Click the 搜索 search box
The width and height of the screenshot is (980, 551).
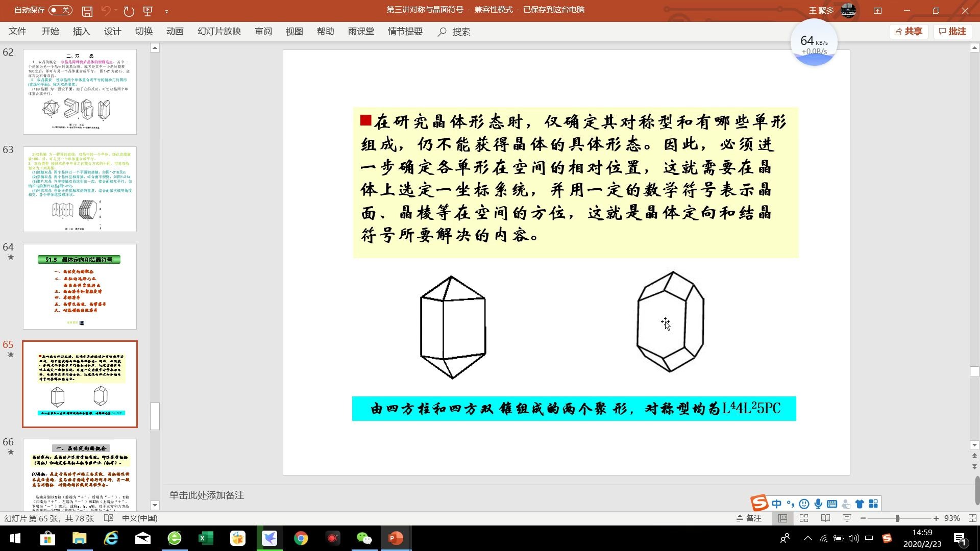tap(454, 32)
